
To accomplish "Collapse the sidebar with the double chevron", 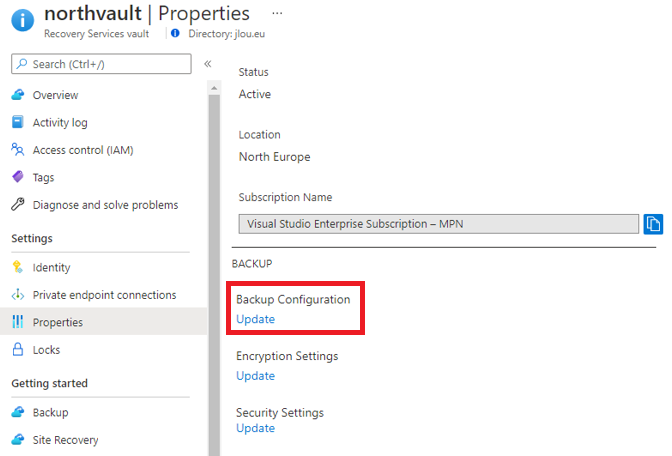I will (207, 64).
